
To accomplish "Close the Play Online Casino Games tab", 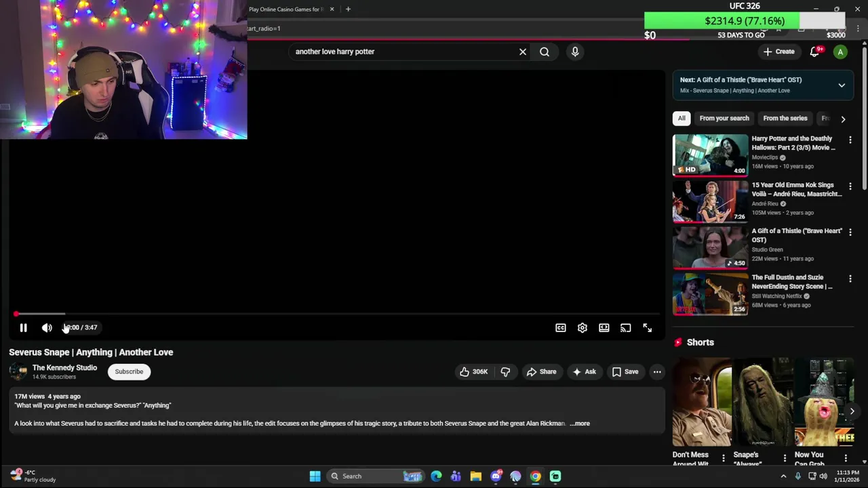I will point(332,9).
